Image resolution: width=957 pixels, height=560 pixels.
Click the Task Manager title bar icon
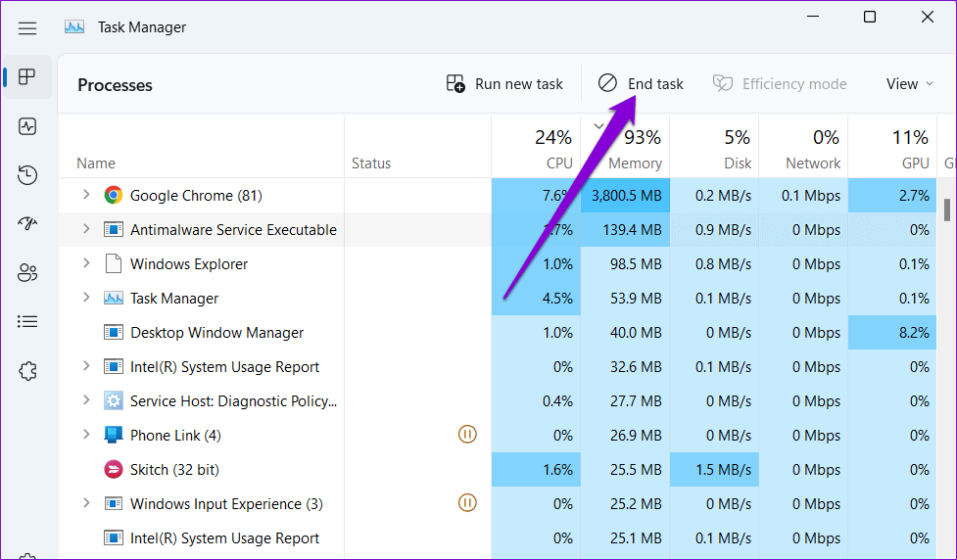(74, 27)
